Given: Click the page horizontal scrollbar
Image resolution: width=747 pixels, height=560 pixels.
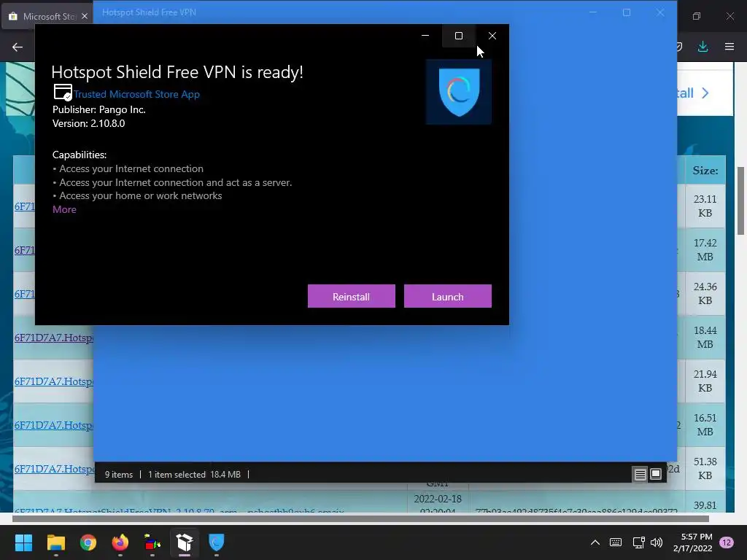Looking at the screenshot, I should click(x=360, y=518).
